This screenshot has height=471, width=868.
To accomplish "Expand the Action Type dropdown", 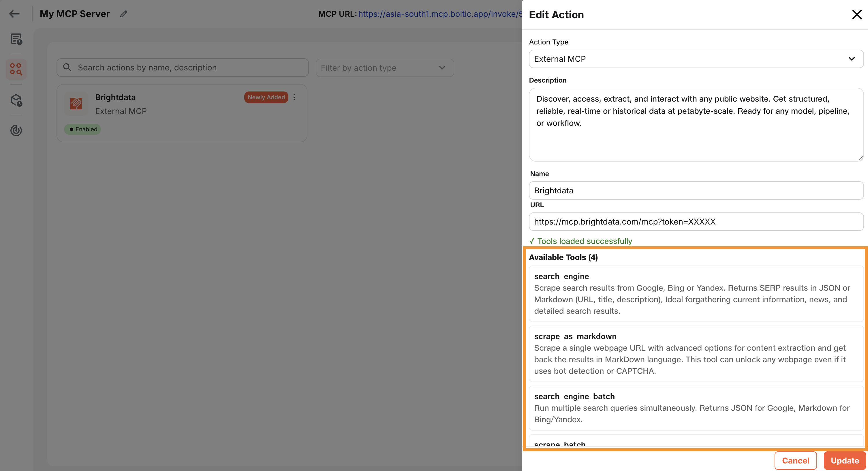I will tap(696, 59).
